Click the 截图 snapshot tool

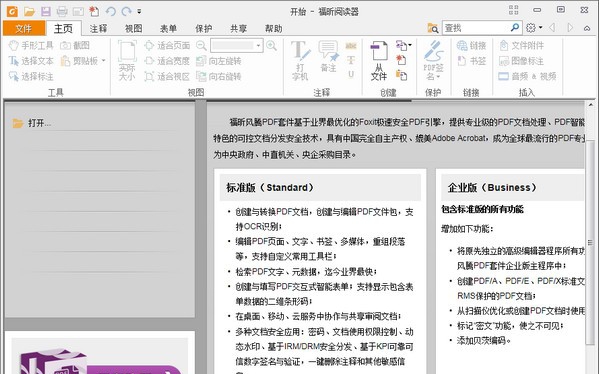[x=75, y=45]
